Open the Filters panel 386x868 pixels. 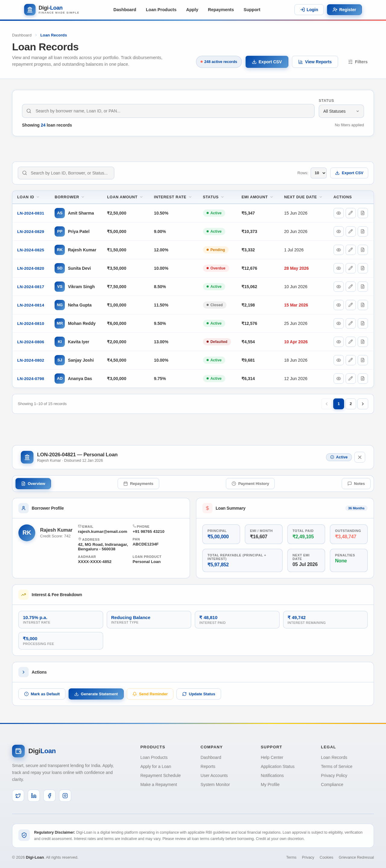tap(358, 62)
